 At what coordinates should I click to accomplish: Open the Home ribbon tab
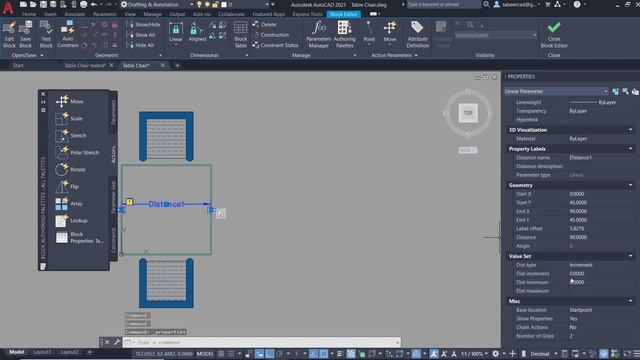(29, 14)
